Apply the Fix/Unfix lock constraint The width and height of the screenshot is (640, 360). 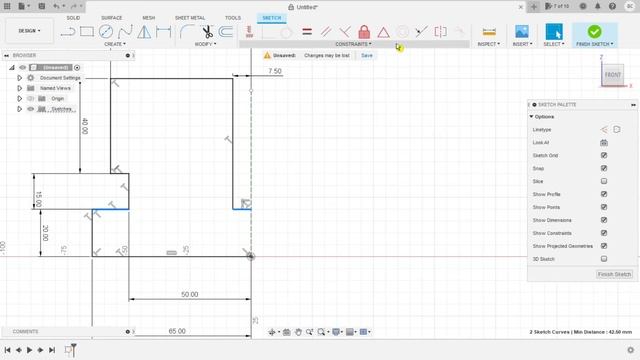364,31
